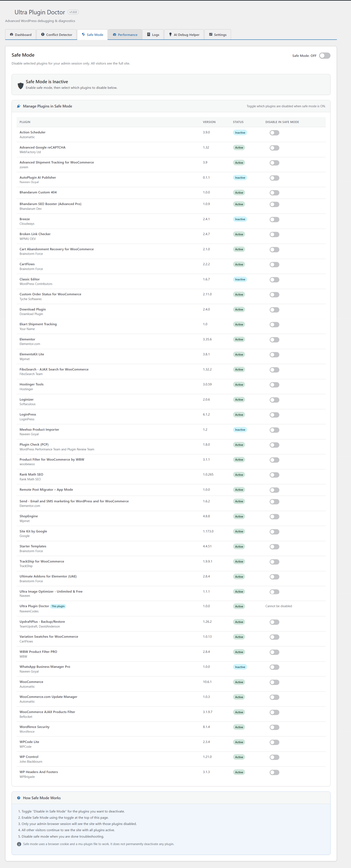Click the Inactive status badge for Breeze

click(x=240, y=219)
